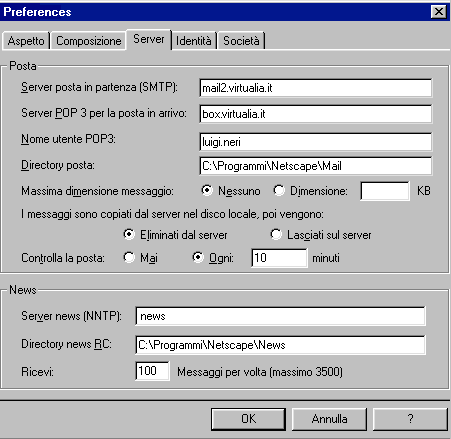Click the Directory posta path field
451x439 pixels.
[316, 166]
